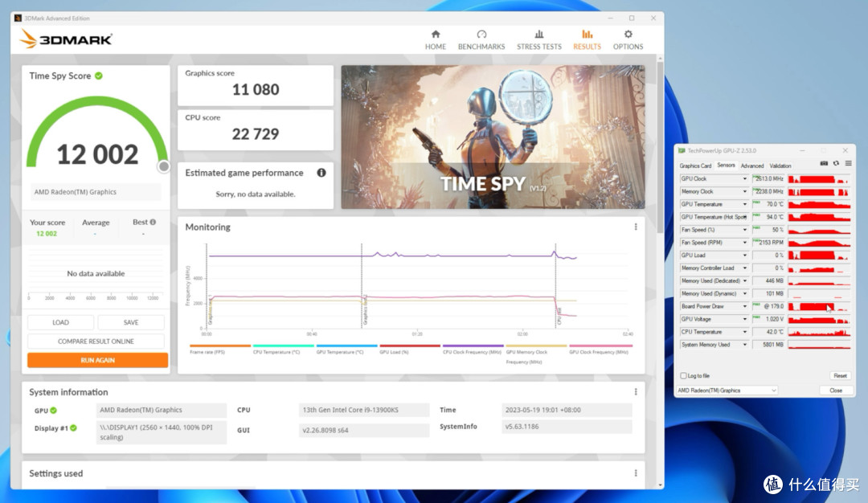Click the GPU-Z Close button
Viewport: 868px width, 503px height.
(835, 391)
